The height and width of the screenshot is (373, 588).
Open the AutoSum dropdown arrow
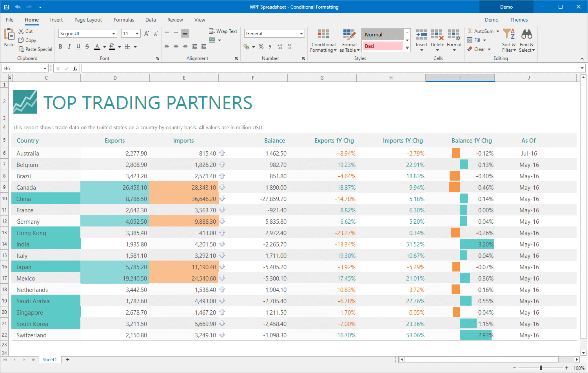[498, 31]
